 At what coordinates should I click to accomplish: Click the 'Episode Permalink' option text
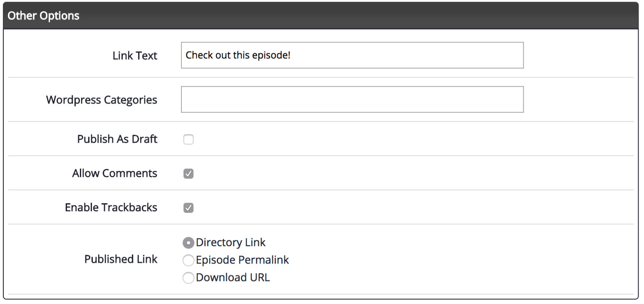point(243,260)
